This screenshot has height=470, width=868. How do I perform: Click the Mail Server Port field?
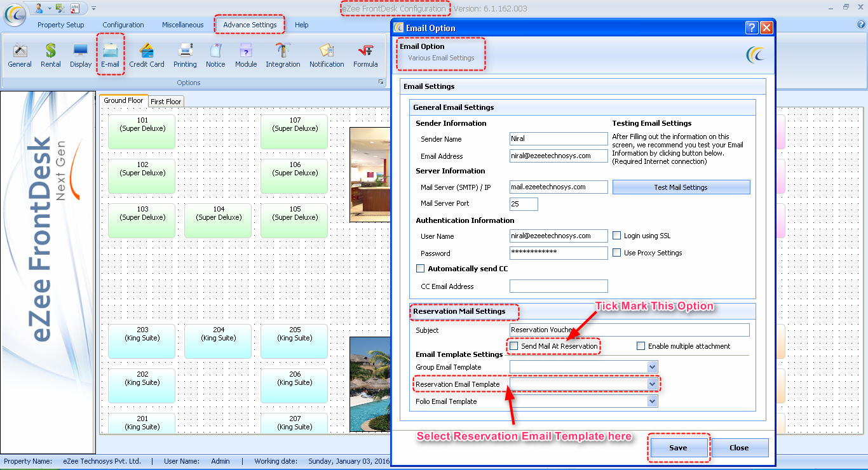click(x=524, y=204)
